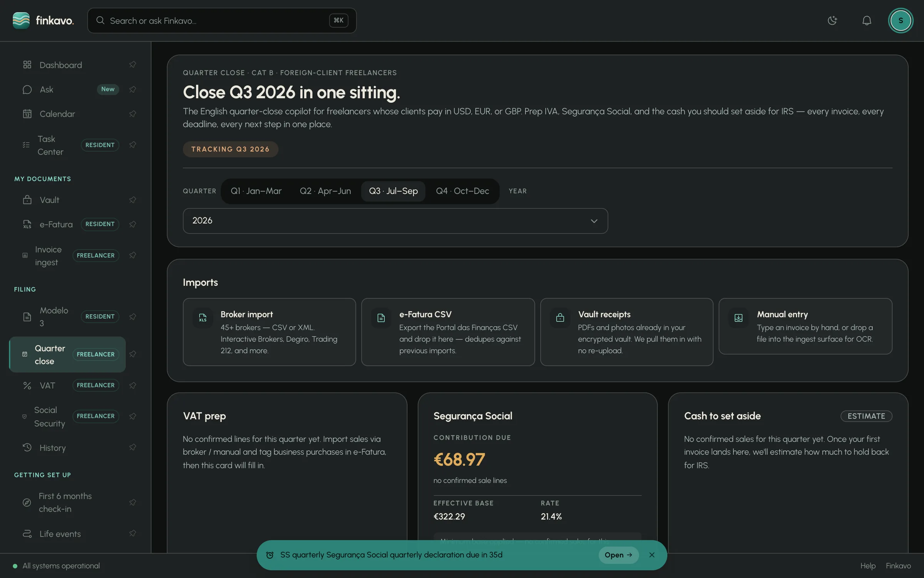Open the VAT page

click(67, 385)
